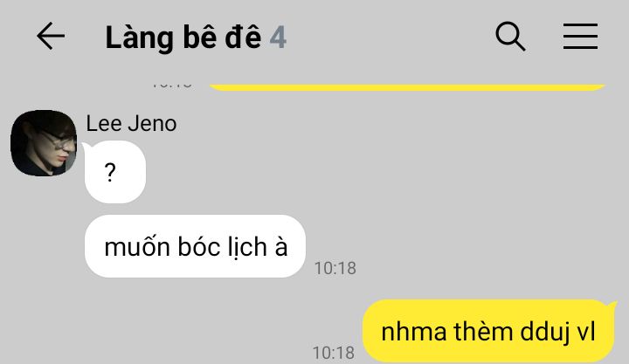Viewport: 629px width, 364px height.
Task: Open chat search with the magnifier icon
Action: pyautogui.click(x=510, y=36)
